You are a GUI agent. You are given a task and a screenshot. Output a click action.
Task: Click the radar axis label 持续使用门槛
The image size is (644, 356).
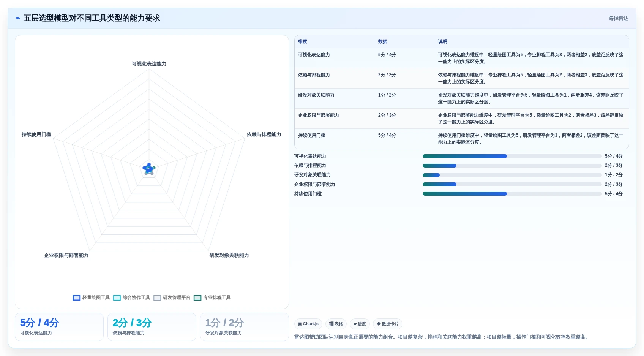[x=36, y=134]
